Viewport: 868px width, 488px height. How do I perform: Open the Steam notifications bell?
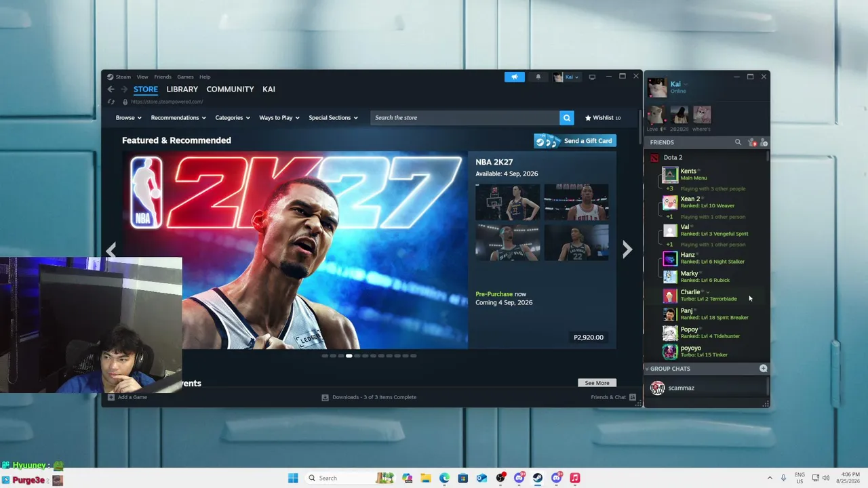point(538,77)
